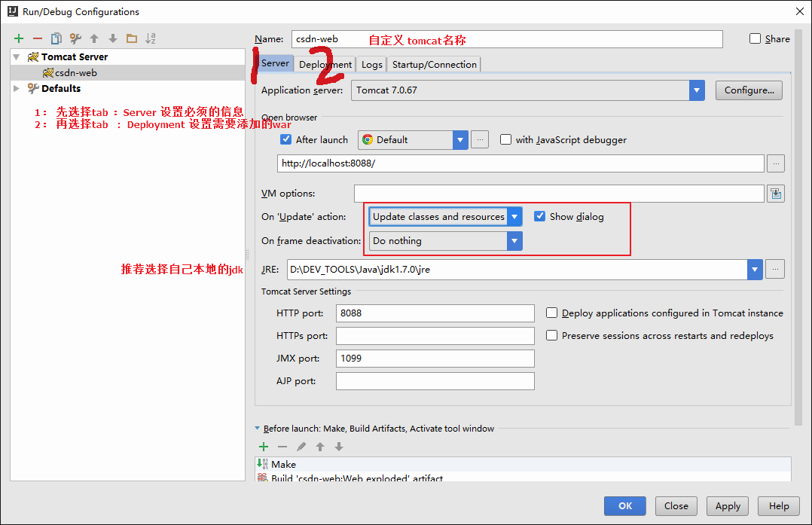The image size is (812, 525).
Task: Create a new configuration folder
Action: 132,38
